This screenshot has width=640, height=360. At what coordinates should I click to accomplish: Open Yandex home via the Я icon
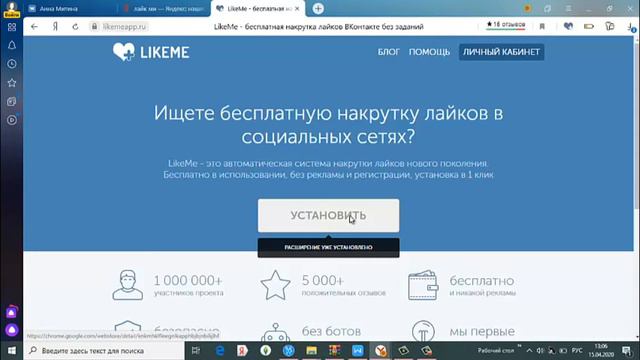pos(55,27)
